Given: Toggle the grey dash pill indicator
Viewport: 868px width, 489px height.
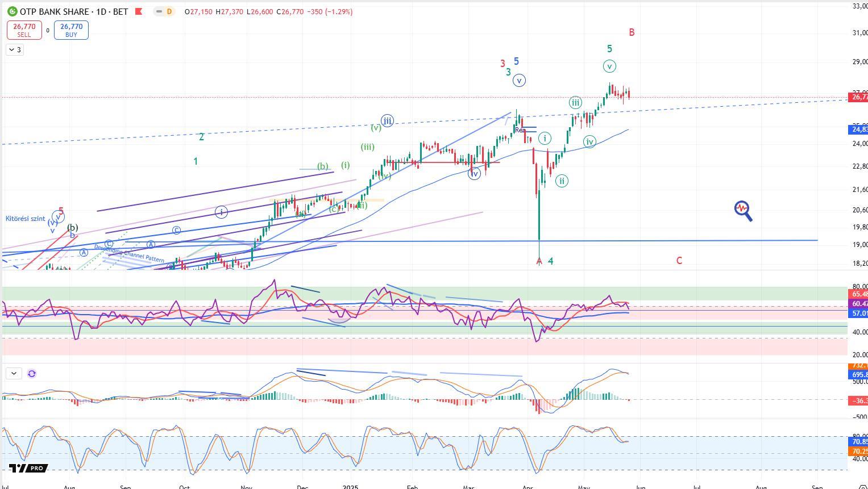Looking at the screenshot, I should 159,11.
